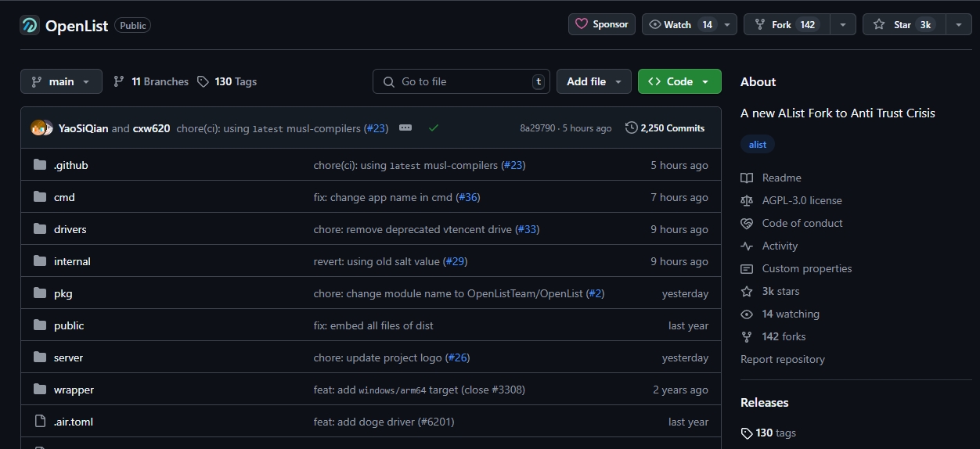Click YaoSiQian's avatar image

point(38,128)
